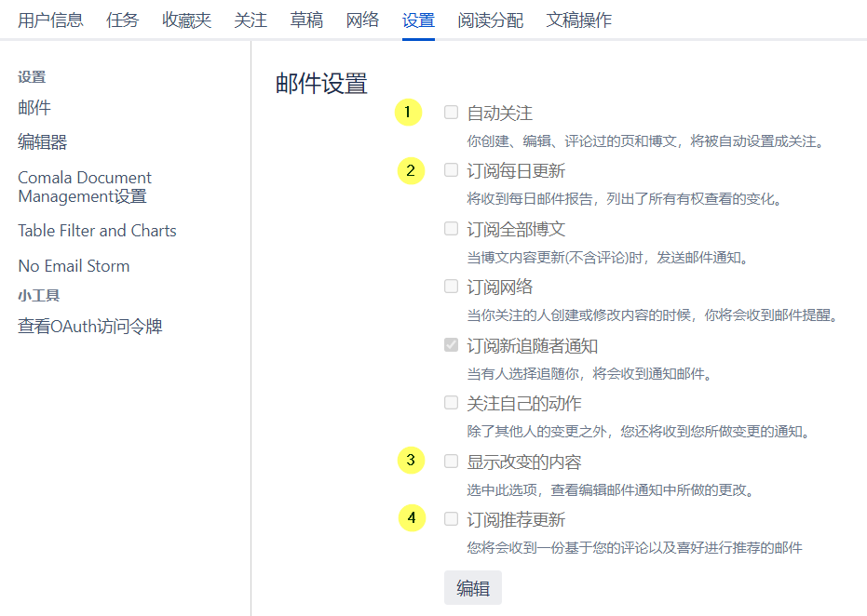Open 查看OAuth访问令牌 link
Viewport: 867px width, 616px height.
pos(90,326)
